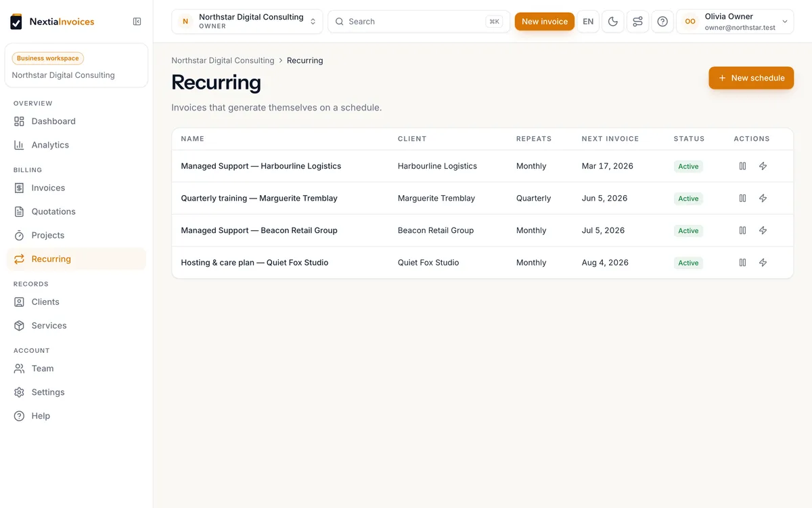The image size is (812, 508).
Task: Click Beacon Retail Group client cell
Action: (x=436, y=230)
